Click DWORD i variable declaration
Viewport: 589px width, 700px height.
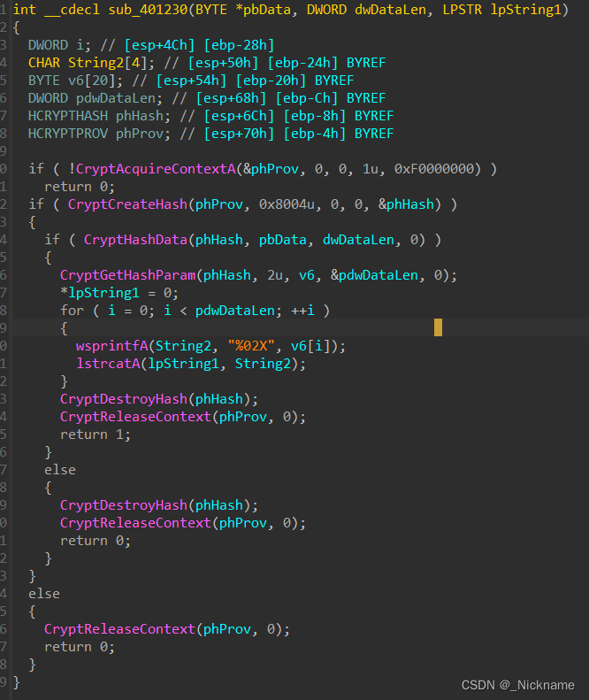click(59, 45)
